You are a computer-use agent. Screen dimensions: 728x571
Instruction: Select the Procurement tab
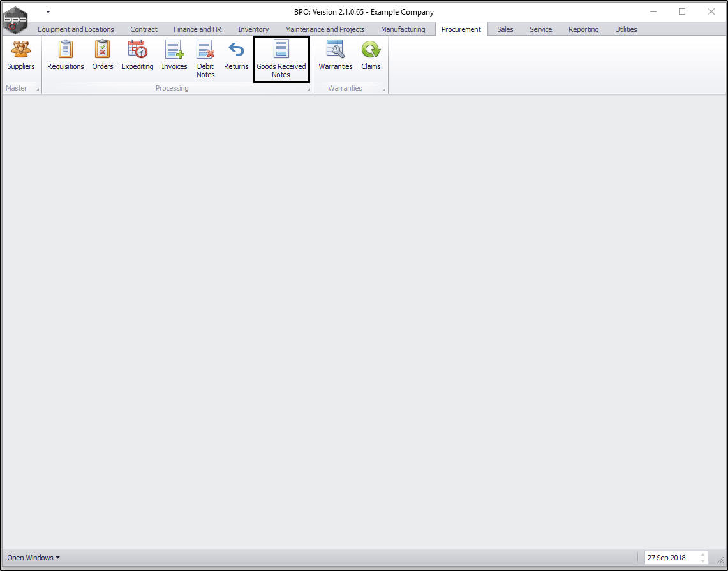(x=461, y=29)
